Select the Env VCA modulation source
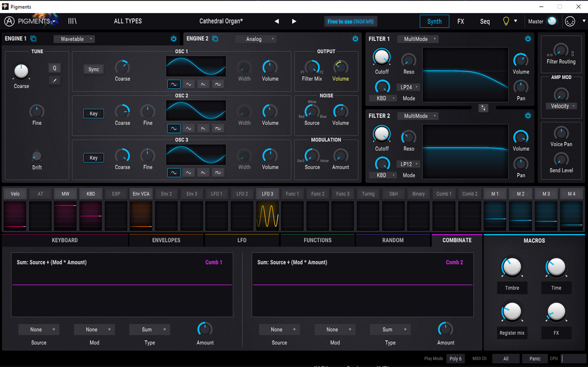The height and width of the screenshot is (367, 588). click(141, 194)
